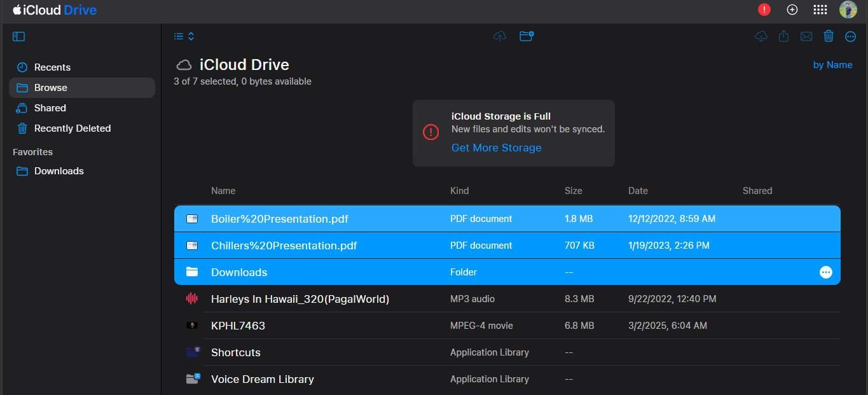Open the top-right more options ellipsis
Viewport: 868px width, 395px height.
[850, 37]
